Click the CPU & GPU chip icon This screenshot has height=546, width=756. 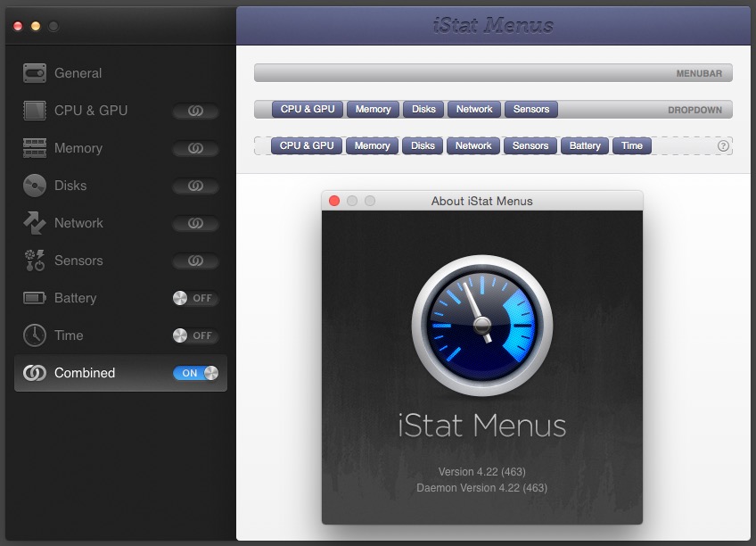(x=35, y=111)
